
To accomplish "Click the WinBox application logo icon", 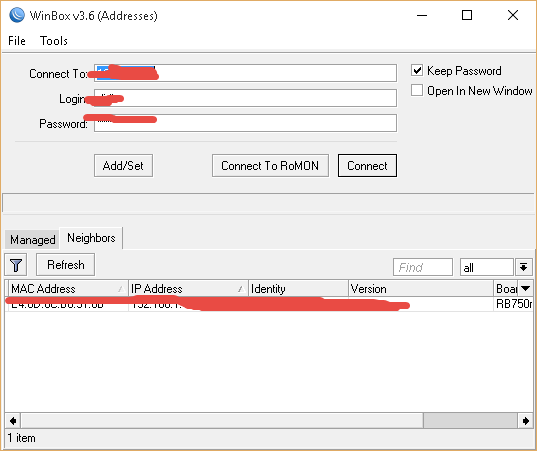I will pyautogui.click(x=17, y=15).
